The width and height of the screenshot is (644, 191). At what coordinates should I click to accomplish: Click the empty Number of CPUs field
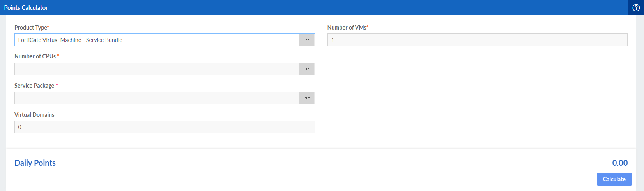pos(157,69)
